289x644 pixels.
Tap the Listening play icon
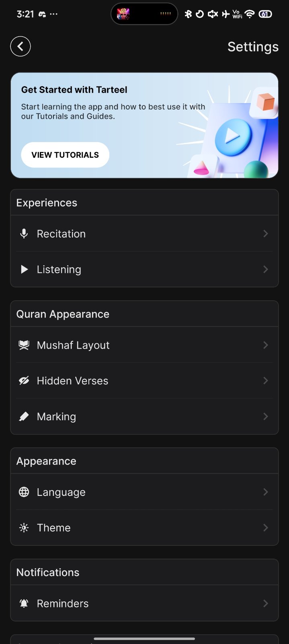point(24,269)
